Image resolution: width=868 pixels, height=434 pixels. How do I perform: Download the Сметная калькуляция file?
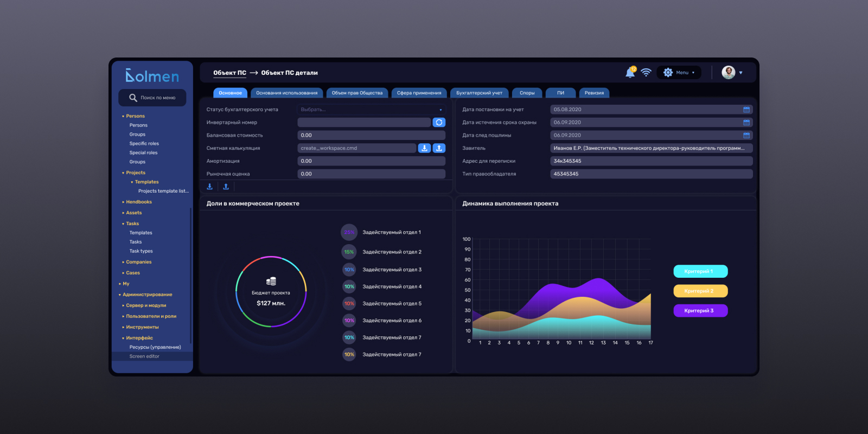point(424,148)
